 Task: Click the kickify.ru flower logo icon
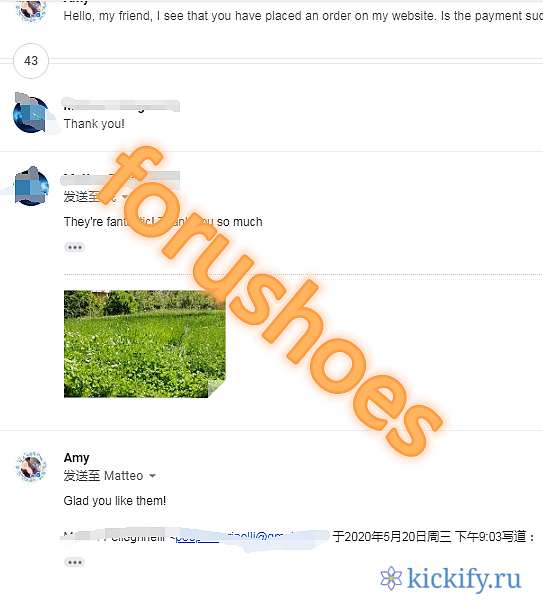(391, 578)
